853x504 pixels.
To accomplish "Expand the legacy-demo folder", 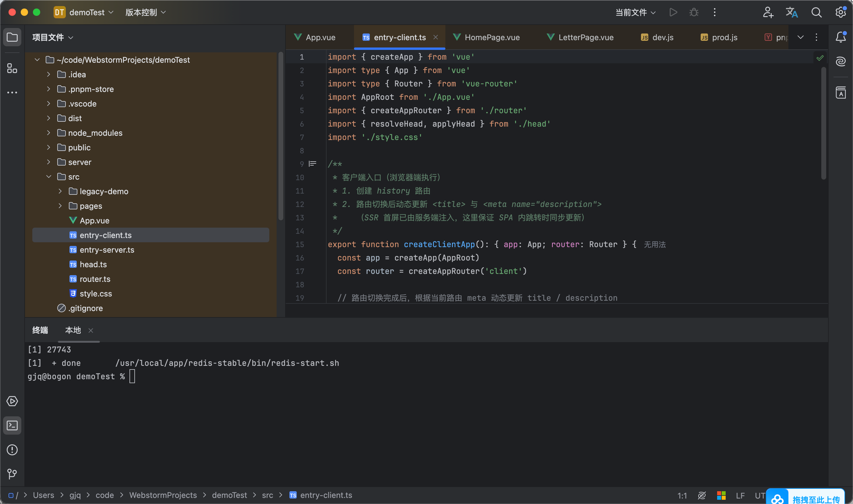I will click(x=60, y=191).
